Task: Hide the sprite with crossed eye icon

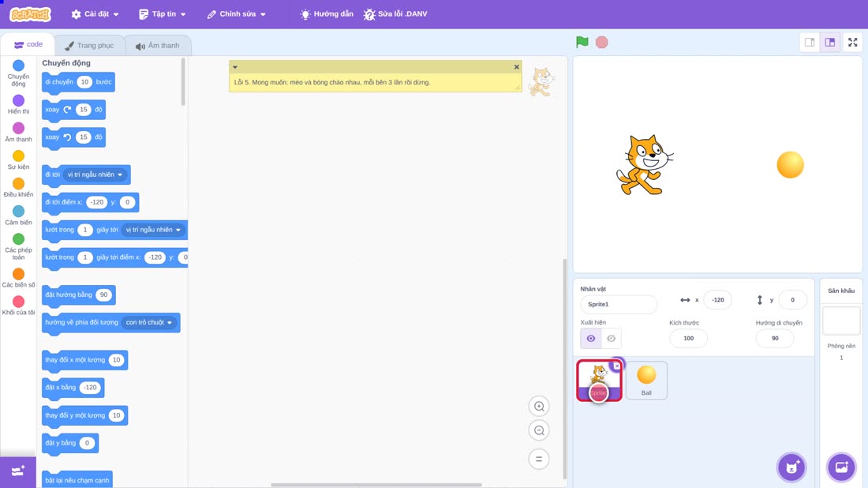Action: [611, 339]
